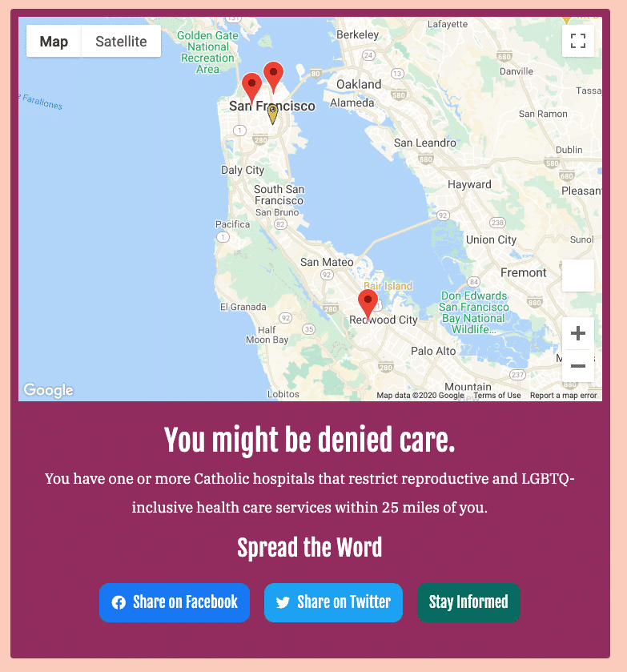Click the Map data ©2020 Google text
This screenshot has width=627, height=672.
[420, 395]
